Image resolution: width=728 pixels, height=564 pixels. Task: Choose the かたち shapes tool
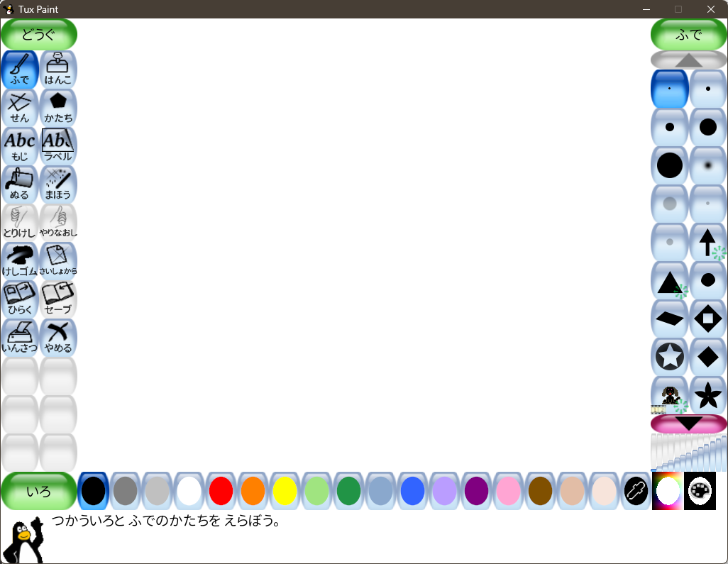58,108
